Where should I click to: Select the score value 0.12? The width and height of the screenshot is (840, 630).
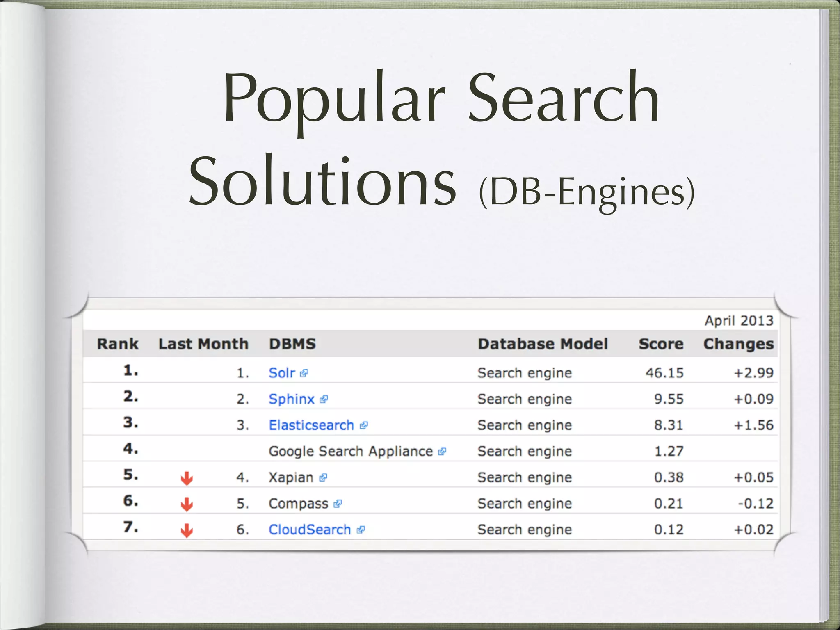669,530
